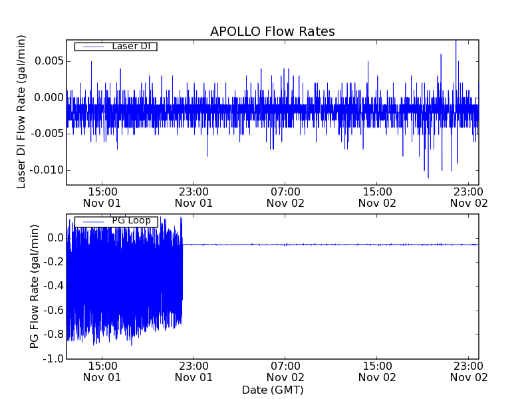Viewport: 532px width, 399px height.
Task: Select the 0.000 tick on the Laser DI axis
Action: click(49, 98)
